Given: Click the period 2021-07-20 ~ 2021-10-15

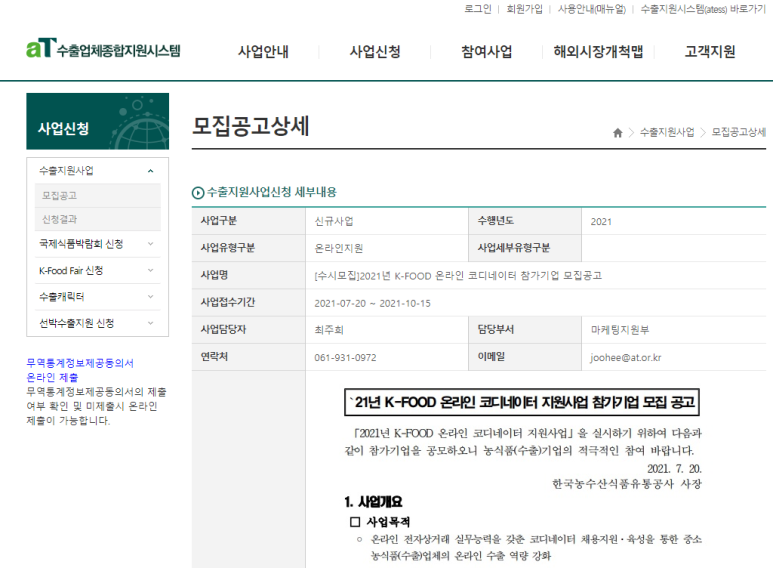Looking at the screenshot, I should coord(372,303).
